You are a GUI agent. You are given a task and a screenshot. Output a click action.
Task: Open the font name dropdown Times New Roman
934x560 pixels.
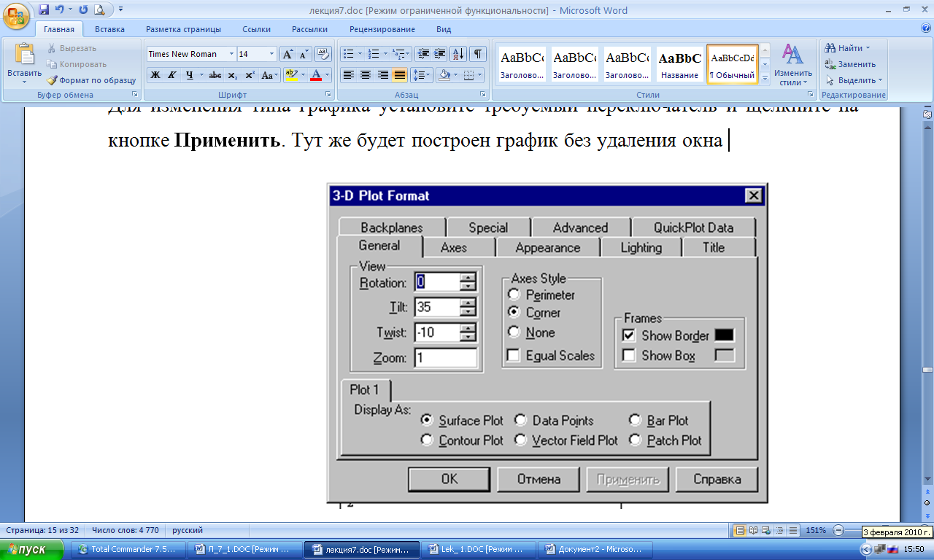click(x=231, y=54)
